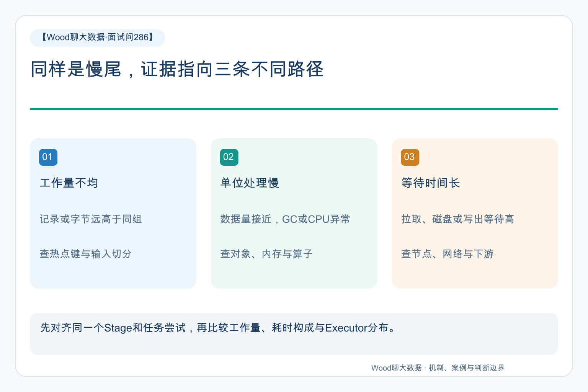Image resolution: width=588 pixels, height=392 pixels.
Task: Click the line 查热点键与输入切分
Action: pyautogui.click(x=86, y=254)
